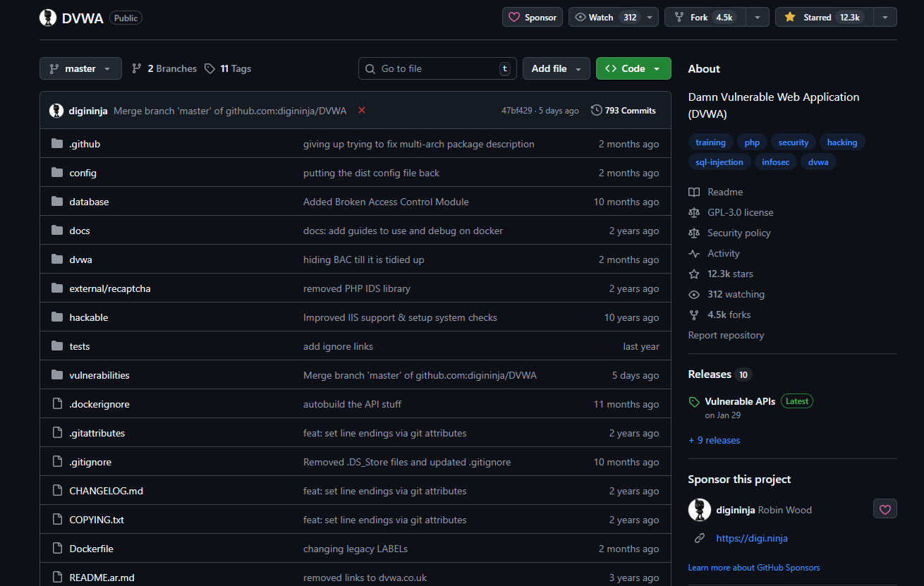Click the external/recaptcha folder icon
Viewport: 924px width, 586px height.
[57, 288]
